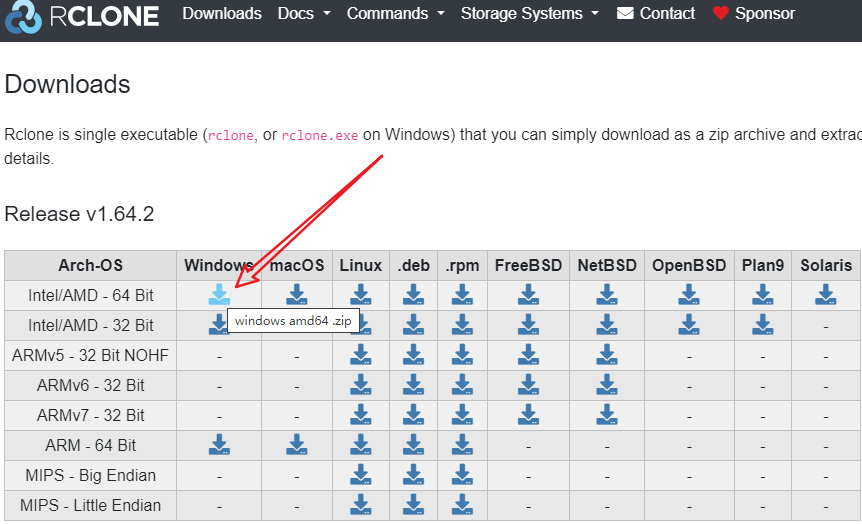Open the Contact page link

[656, 13]
